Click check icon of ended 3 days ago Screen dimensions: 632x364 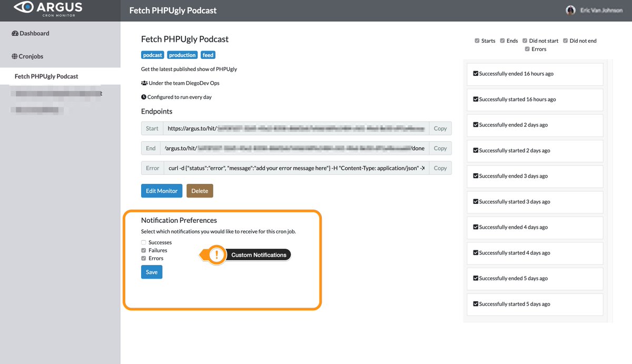point(476,176)
